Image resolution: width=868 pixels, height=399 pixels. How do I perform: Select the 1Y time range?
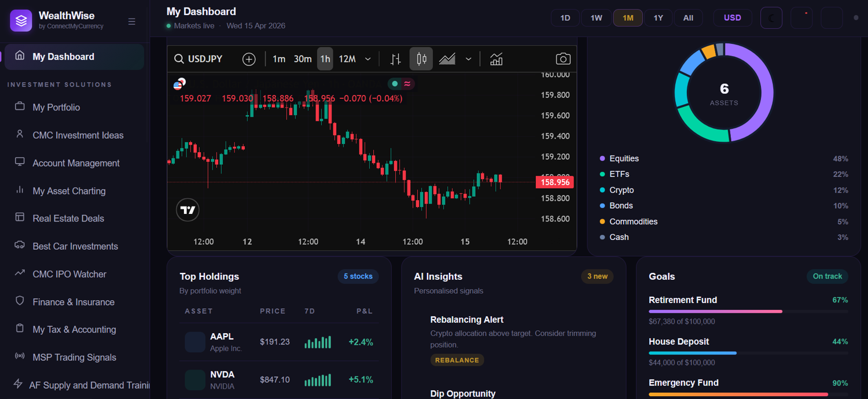click(x=658, y=18)
